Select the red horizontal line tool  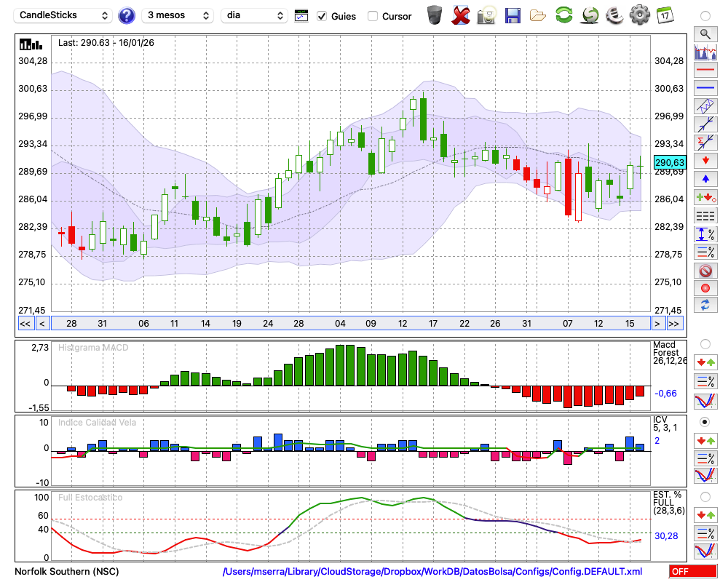coord(705,70)
